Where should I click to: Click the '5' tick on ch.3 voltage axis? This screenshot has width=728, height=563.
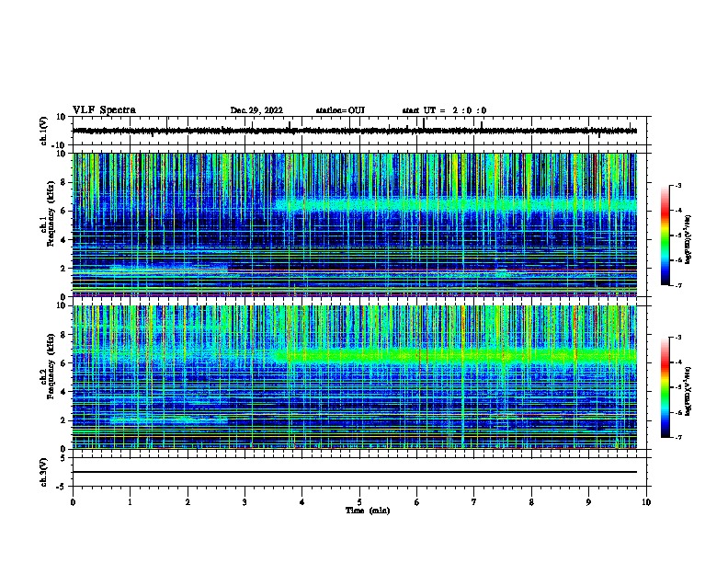point(63,457)
